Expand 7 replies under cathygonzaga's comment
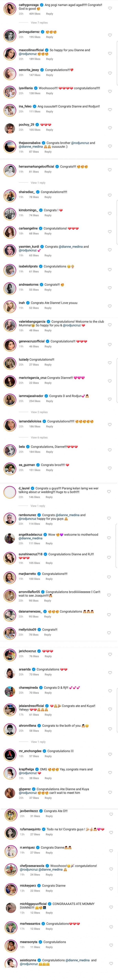 point(39,23)
